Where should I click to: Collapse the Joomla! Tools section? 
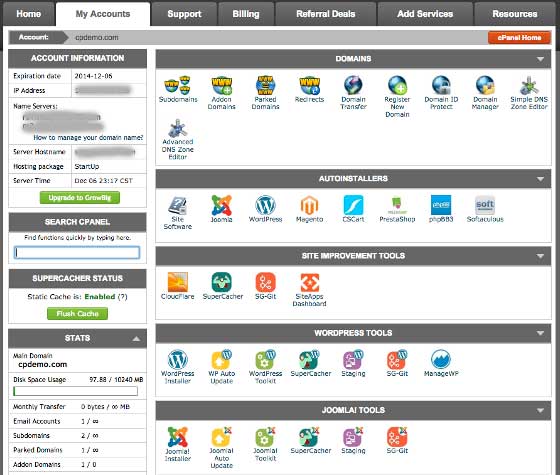tap(540, 410)
